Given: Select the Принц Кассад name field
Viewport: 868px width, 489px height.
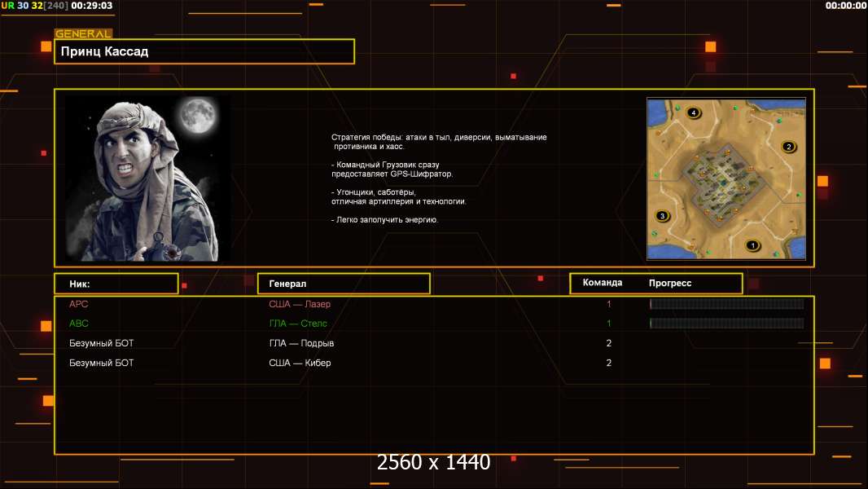Looking at the screenshot, I should point(204,51).
